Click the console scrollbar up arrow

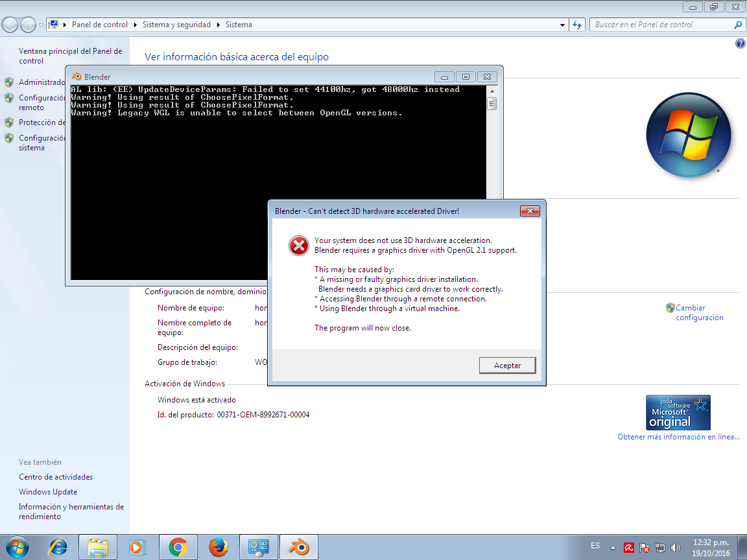pos(492,91)
